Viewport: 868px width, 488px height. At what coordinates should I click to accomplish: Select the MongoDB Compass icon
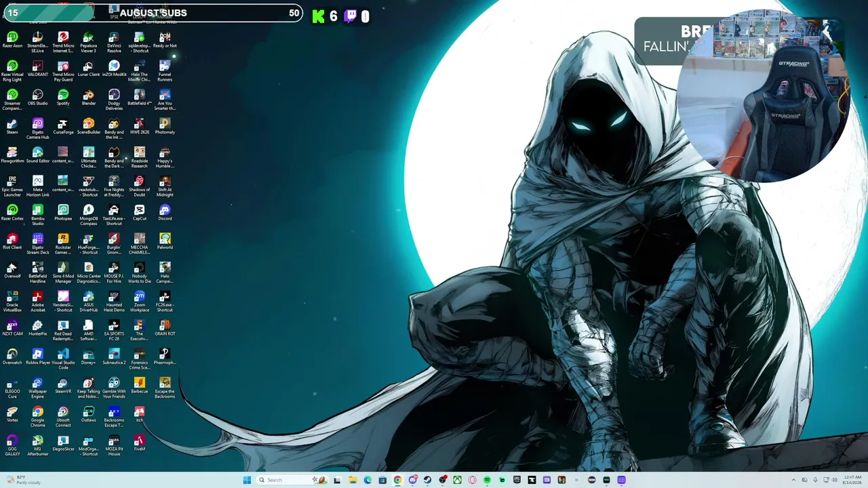point(88,215)
